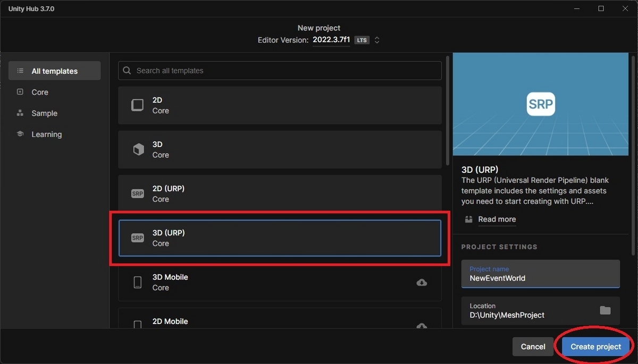The height and width of the screenshot is (364, 638).
Task: Download the 3D Mobile template
Action: [422, 282]
